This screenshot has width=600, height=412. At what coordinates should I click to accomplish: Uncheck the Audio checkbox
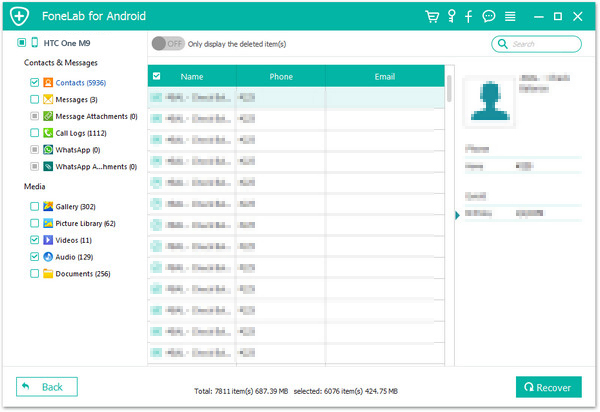(34, 257)
